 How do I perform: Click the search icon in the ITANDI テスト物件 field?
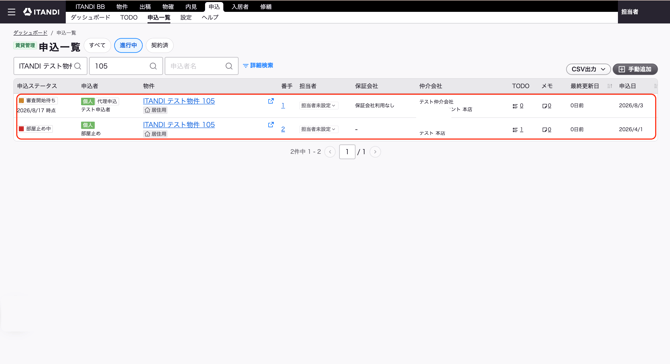coord(78,66)
